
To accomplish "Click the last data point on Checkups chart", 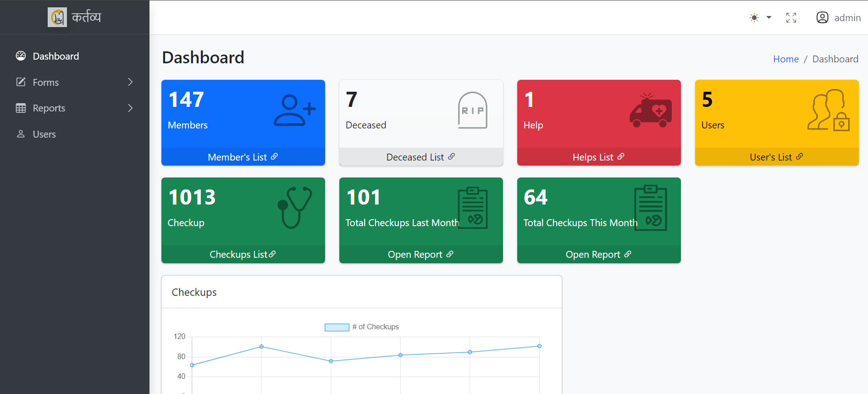I will point(539,346).
